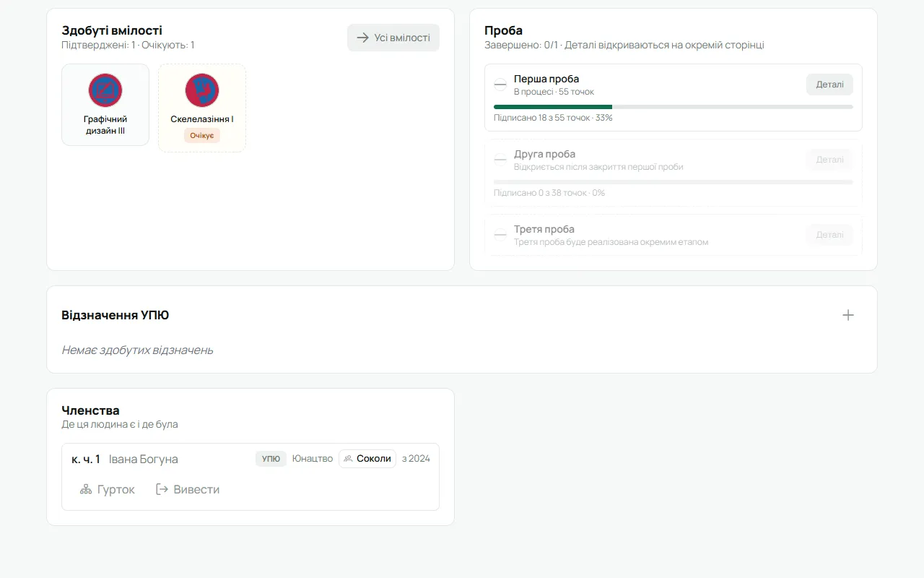The height and width of the screenshot is (578, 924).
Task: Click the УПЮ tag in membership row
Action: (271, 459)
